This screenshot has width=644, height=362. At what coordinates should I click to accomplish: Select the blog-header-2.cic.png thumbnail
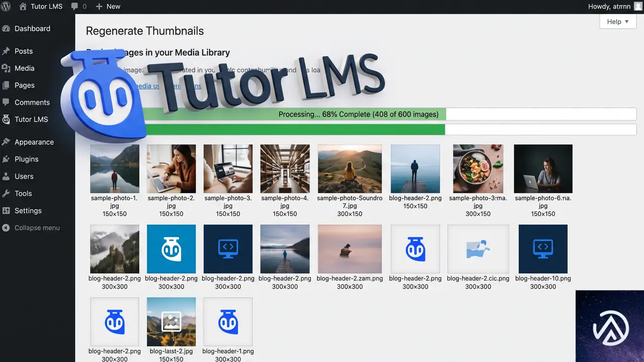pos(478,249)
